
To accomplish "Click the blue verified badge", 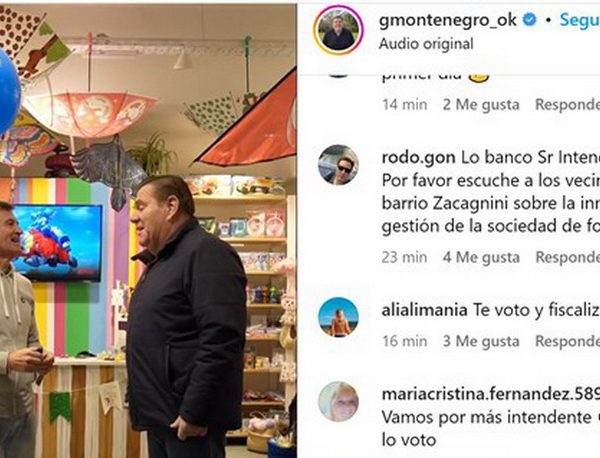I will coord(530,20).
